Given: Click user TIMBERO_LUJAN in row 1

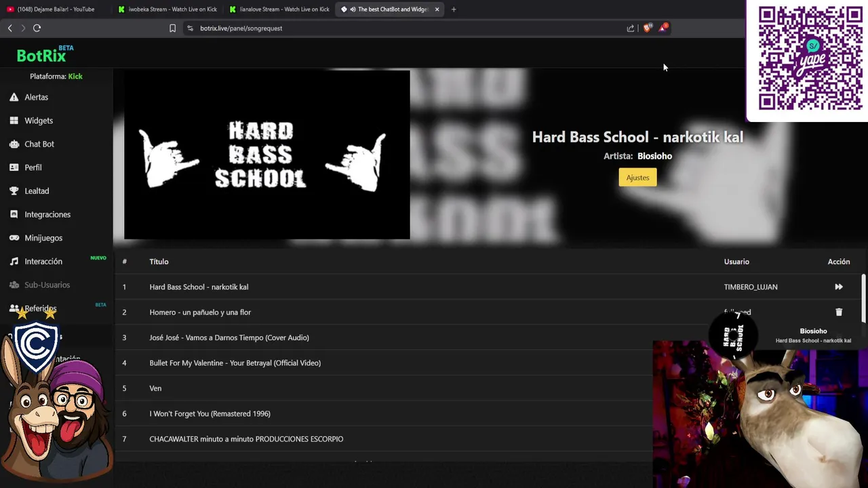Looking at the screenshot, I should 751,287.
